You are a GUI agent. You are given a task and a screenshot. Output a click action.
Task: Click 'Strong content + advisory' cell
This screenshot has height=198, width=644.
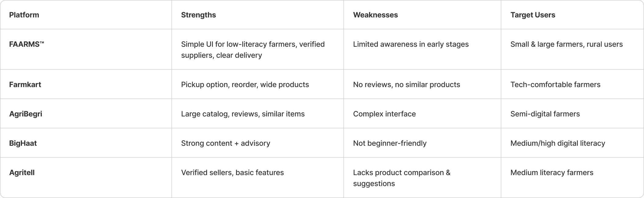(226, 143)
